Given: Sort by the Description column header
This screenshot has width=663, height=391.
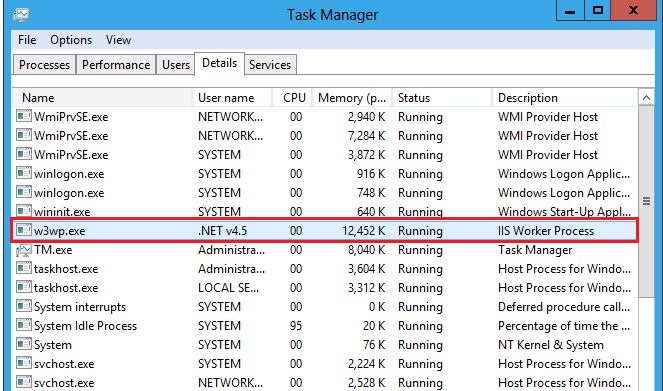Looking at the screenshot, I should 565,98.
